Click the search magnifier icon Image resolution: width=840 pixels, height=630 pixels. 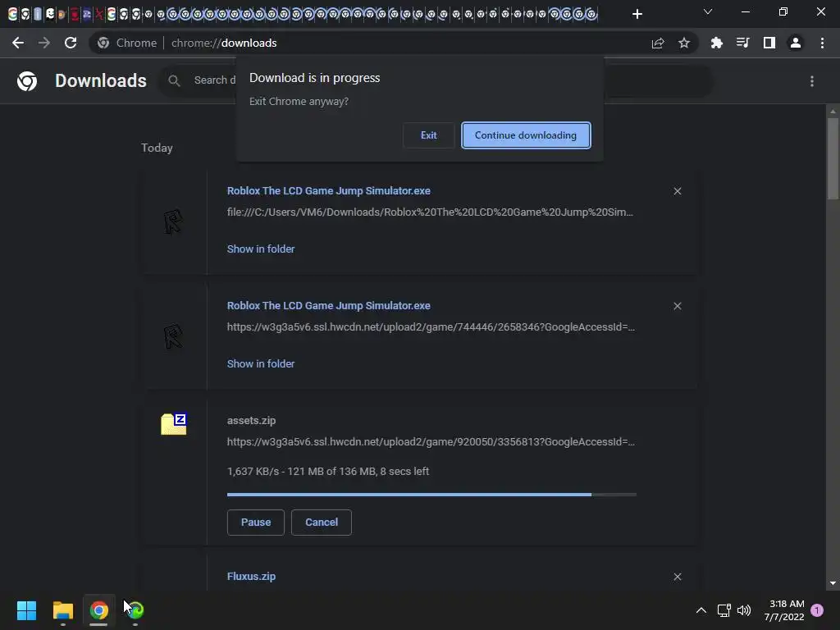point(174,81)
